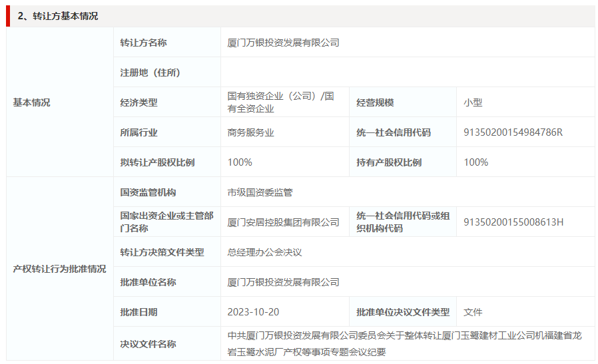Click the 批准单位名称 label
Image resolution: width=598 pixels, height=364 pixels.
148,282
